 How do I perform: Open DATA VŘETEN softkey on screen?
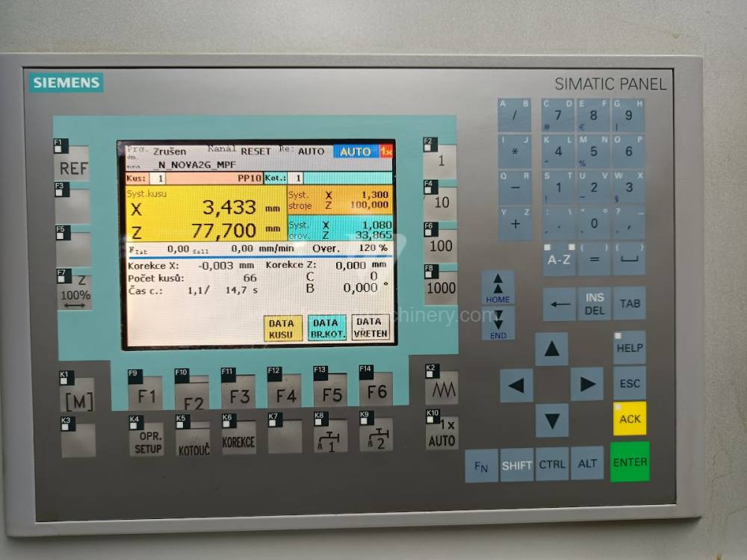pos(371,328)
